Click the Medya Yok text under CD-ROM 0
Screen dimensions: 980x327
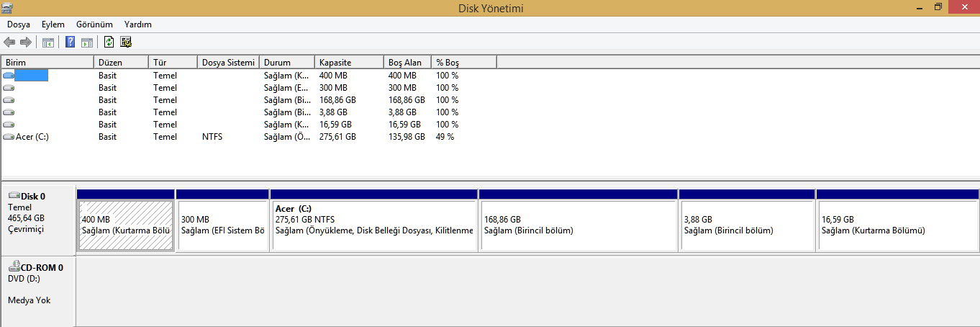tap(30, 300)
